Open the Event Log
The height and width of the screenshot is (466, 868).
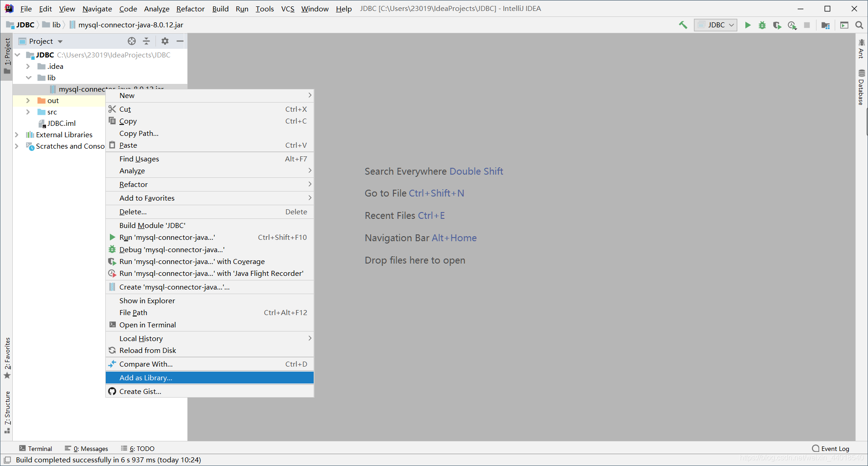831,449
